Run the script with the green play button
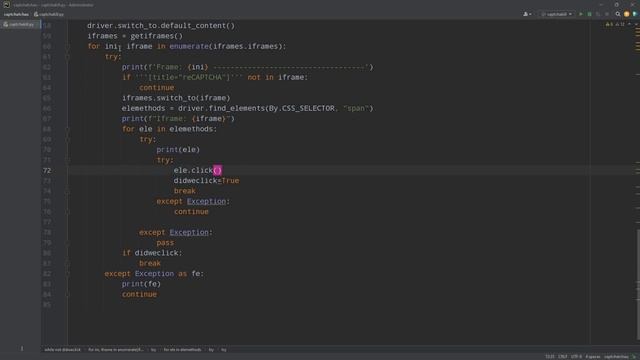640x360 pixels. tap(581, 14)
